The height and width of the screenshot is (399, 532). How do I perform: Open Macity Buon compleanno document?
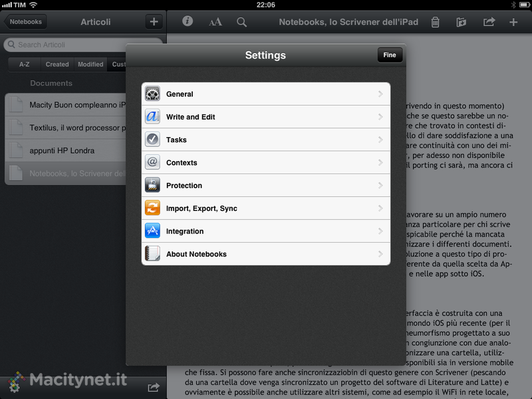pyautogui.click(x=66, y=104)
